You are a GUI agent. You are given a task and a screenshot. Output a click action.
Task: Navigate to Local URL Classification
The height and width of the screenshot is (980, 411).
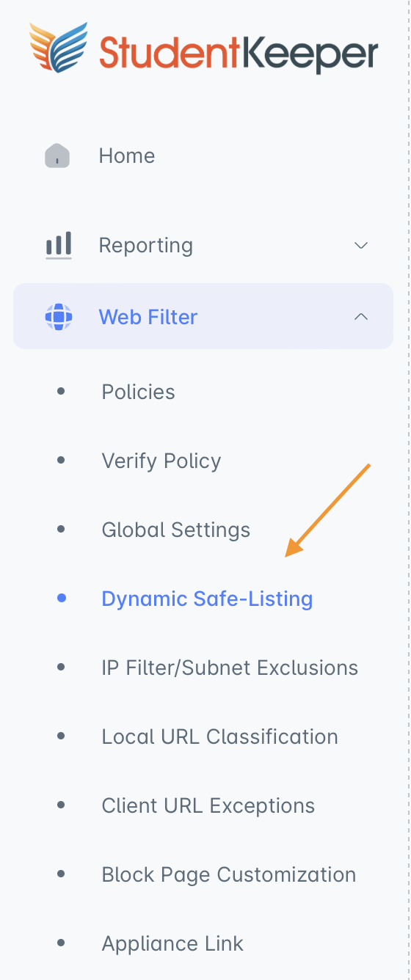pos(219,736)
